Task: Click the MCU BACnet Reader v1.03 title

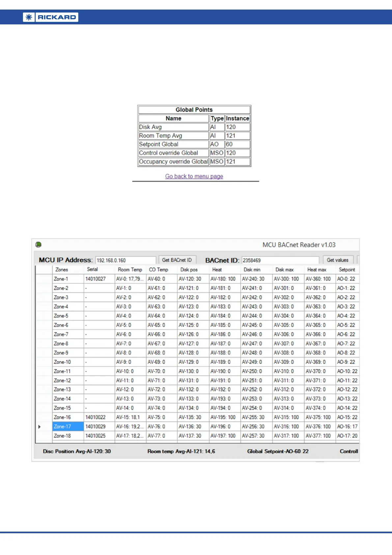Action: click(299, 245)
